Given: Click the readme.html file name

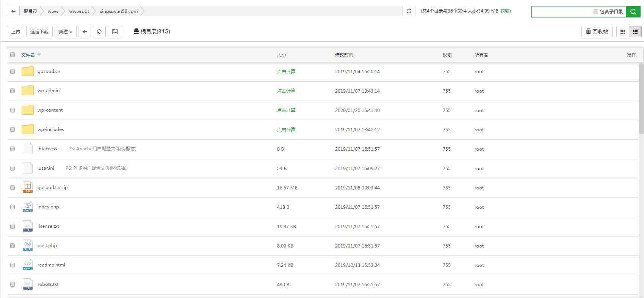Looking at the screenshot, I should coord(51,265).
